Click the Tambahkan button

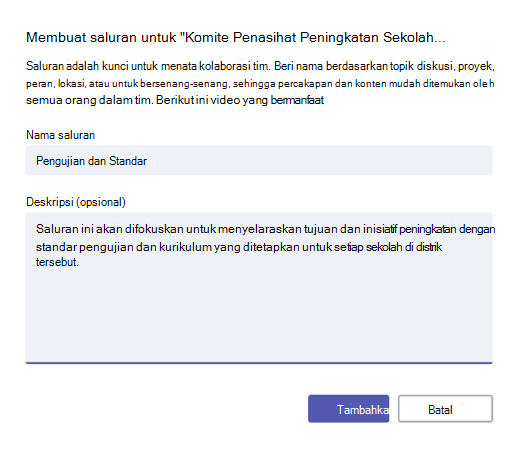pyautogui.click(x=348, y=409)
